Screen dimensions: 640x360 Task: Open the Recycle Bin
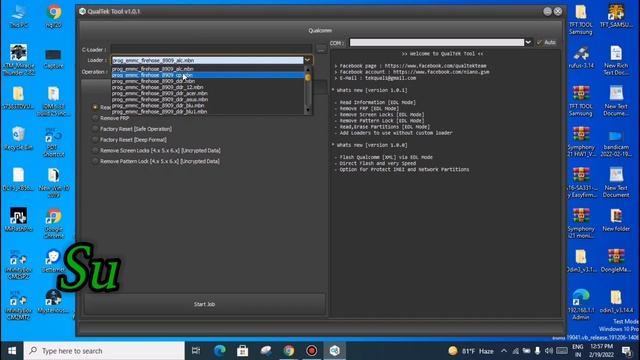point(18,139)
